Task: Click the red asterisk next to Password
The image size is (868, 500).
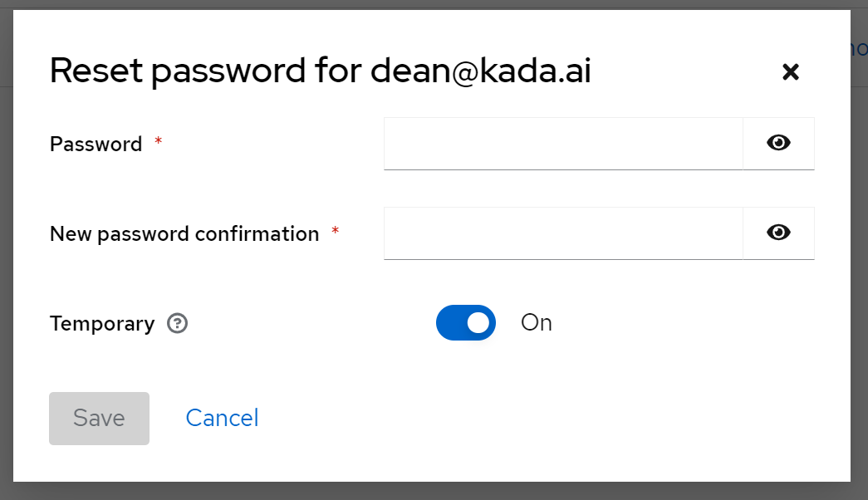Action: pyautogui.click(x=159, y=143)
